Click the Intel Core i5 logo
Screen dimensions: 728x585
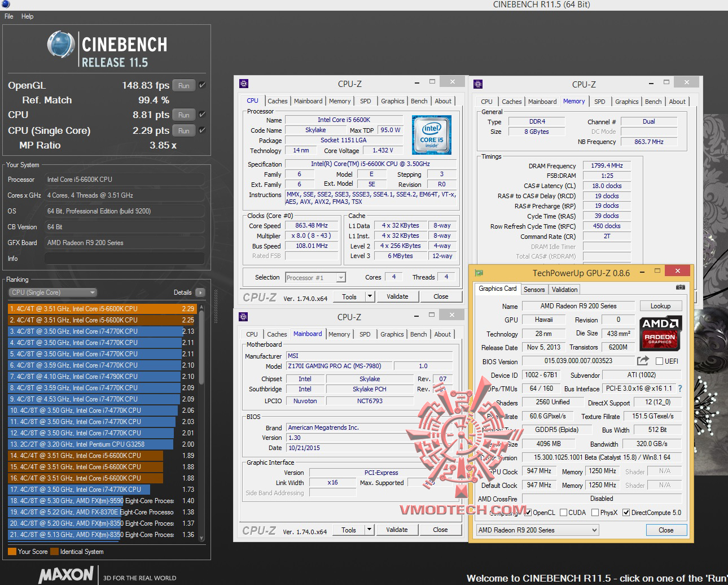(x=431, y=134)
